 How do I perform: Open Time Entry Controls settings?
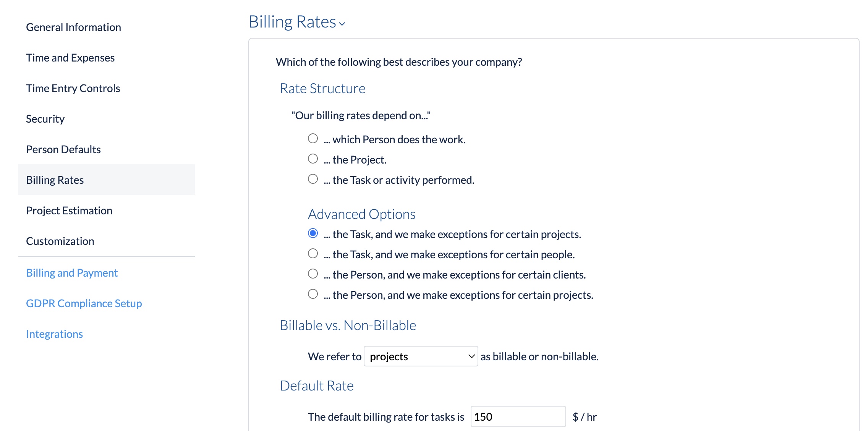point(73,88)
